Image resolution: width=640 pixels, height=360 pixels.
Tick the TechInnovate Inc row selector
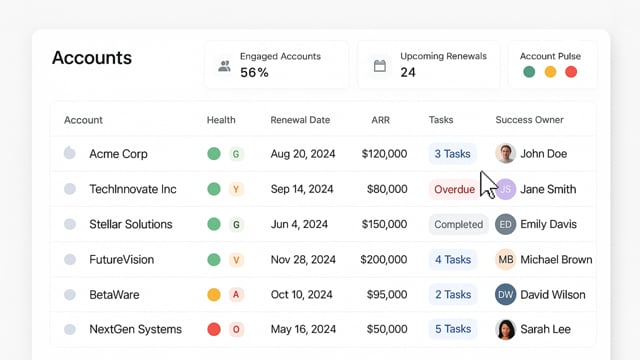pyautogui.click(x=70, y=189)
